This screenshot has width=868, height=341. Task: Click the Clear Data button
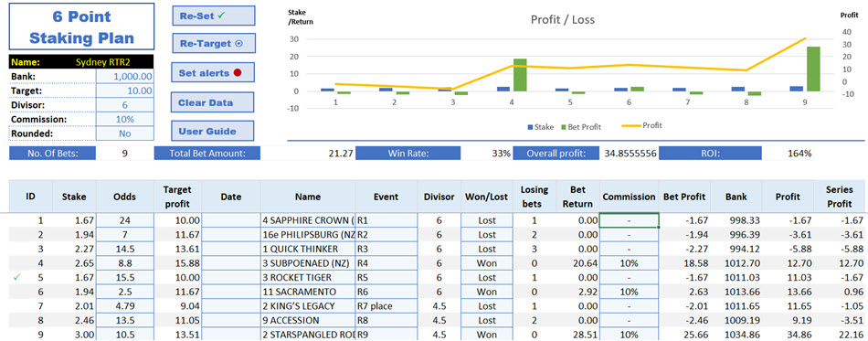tap(213, 102)
